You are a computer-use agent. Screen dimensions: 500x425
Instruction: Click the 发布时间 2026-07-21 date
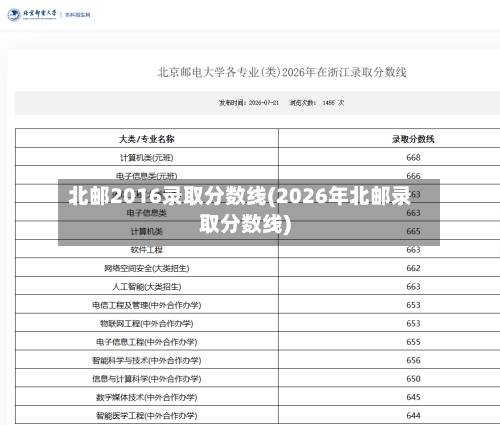click(x=249, y=103)
